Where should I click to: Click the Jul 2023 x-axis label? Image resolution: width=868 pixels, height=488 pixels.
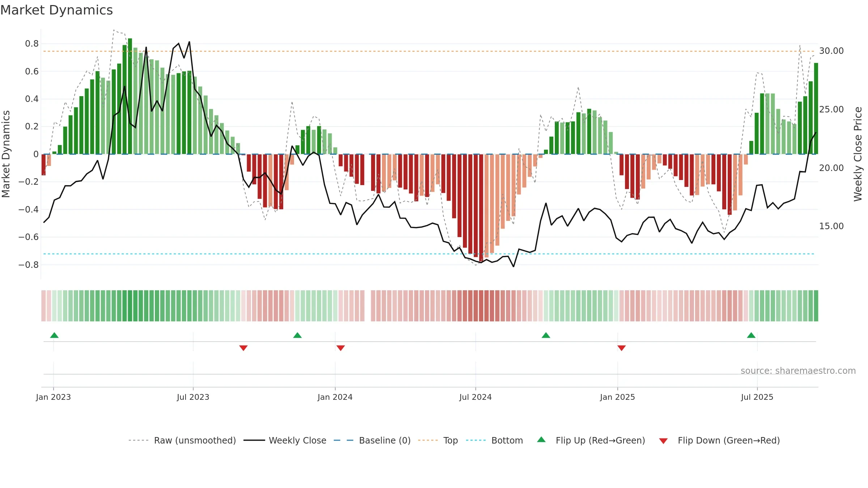193,397
